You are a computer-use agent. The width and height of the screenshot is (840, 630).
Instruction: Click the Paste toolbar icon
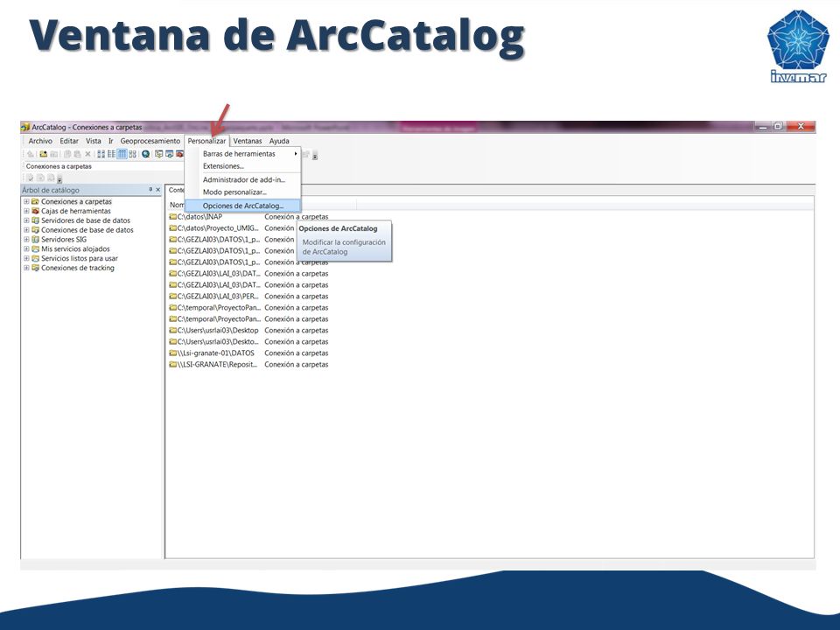(78, 154)
